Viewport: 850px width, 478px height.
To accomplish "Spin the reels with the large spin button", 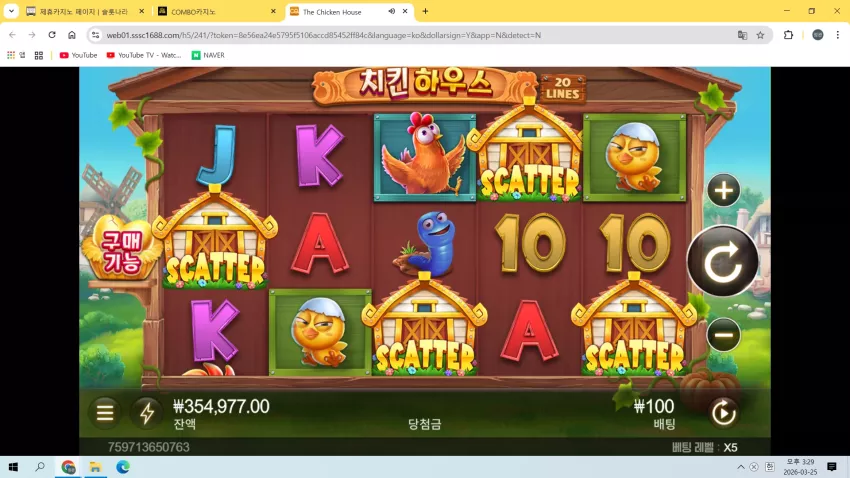I will coord(723,261).
